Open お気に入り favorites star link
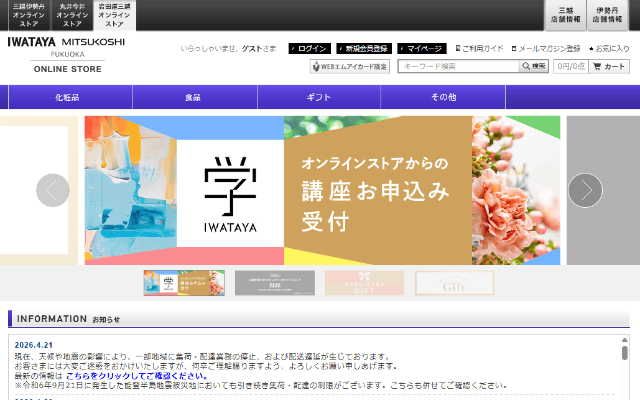Viewport: 640px width, 400px height. tap(609, 49)
